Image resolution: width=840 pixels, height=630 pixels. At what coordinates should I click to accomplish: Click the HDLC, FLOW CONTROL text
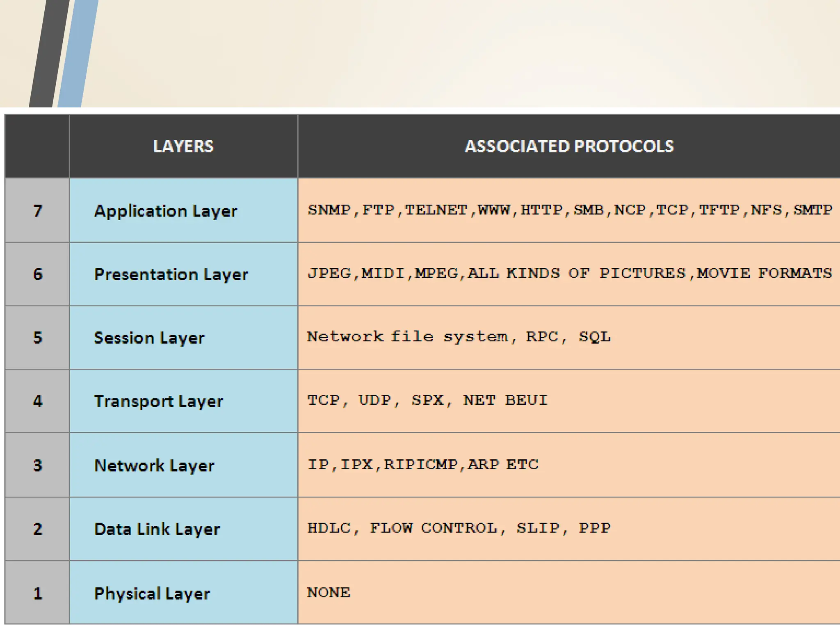[459, 528]
